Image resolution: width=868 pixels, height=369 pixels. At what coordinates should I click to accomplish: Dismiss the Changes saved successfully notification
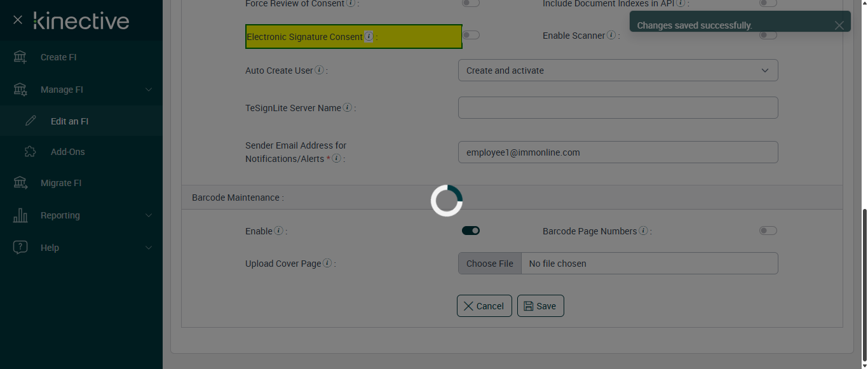[839, 25]
